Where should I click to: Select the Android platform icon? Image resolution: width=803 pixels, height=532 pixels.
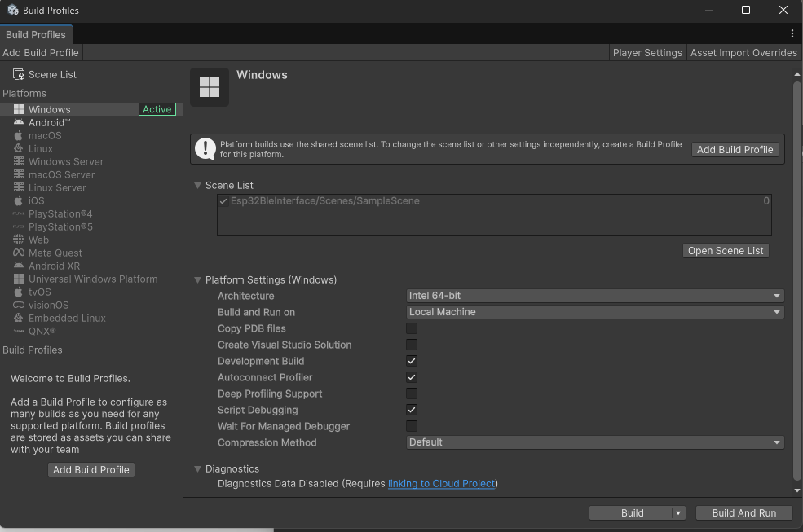(19, 122)
